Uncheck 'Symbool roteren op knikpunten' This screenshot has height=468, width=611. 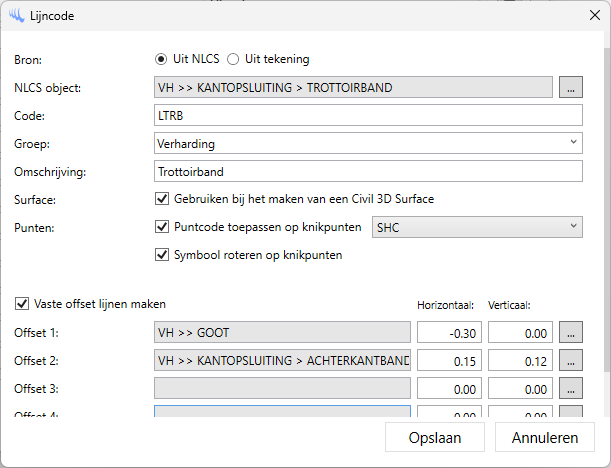(164, 255)
